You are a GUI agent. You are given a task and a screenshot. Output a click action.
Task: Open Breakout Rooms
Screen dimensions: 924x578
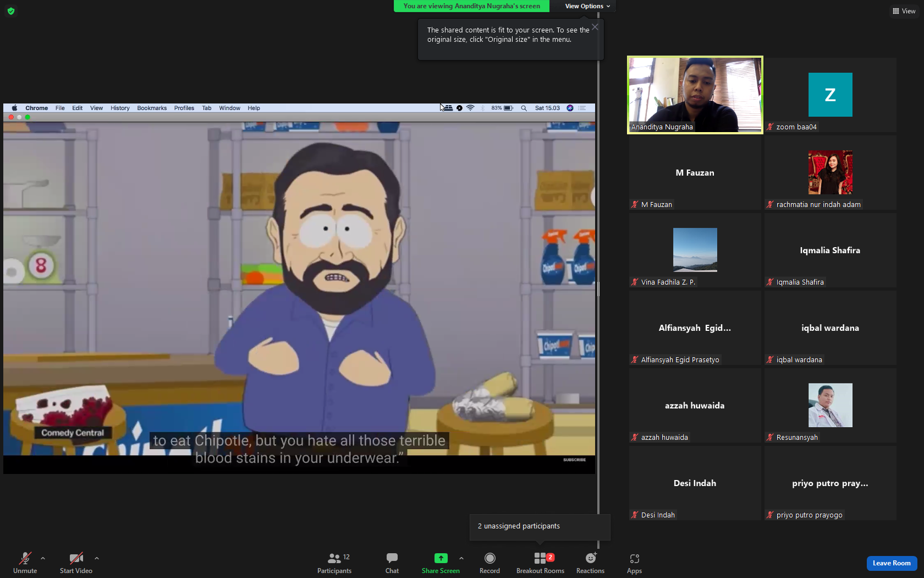tap(540, 563)
